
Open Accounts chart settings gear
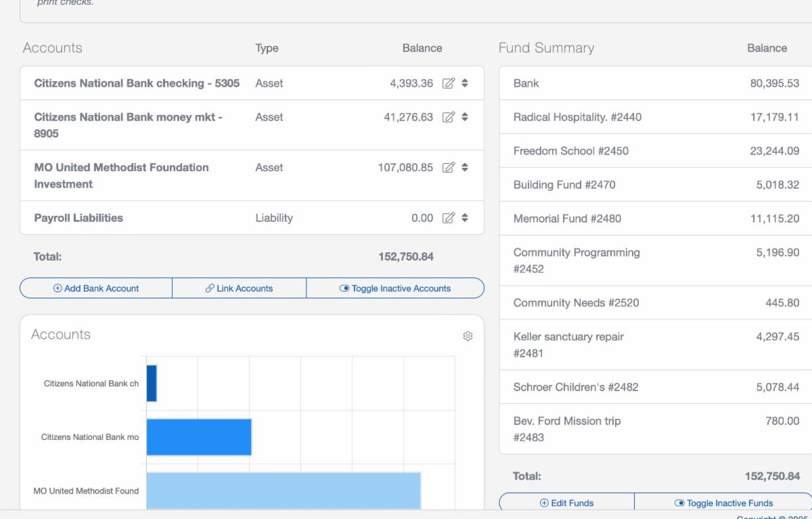click(468, 336)
